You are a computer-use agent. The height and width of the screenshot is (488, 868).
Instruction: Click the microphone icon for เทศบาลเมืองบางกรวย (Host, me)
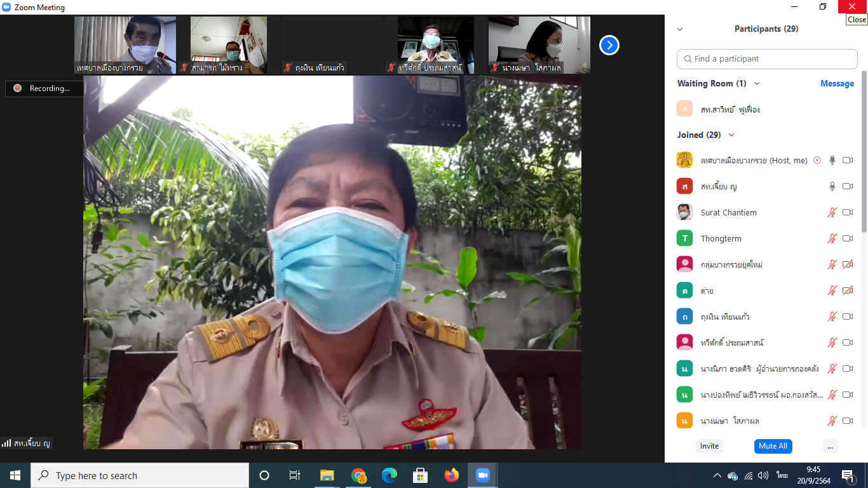(832, 161)
